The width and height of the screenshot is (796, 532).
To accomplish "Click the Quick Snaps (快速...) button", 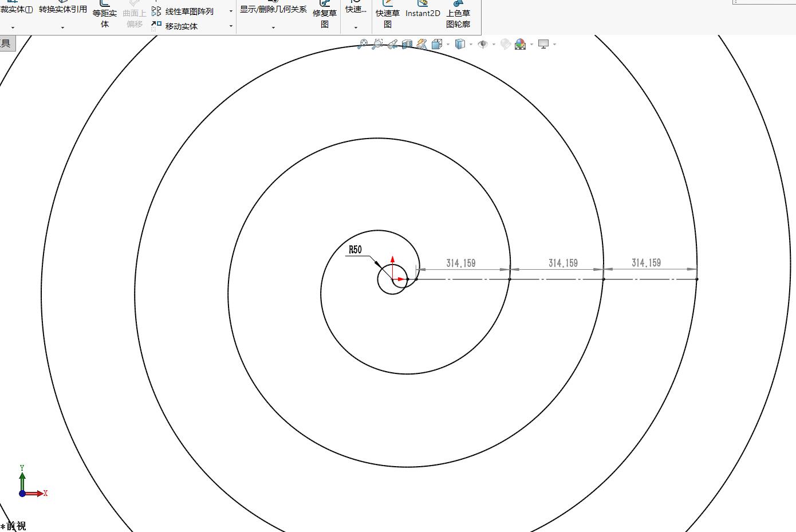I will (356, 8).
